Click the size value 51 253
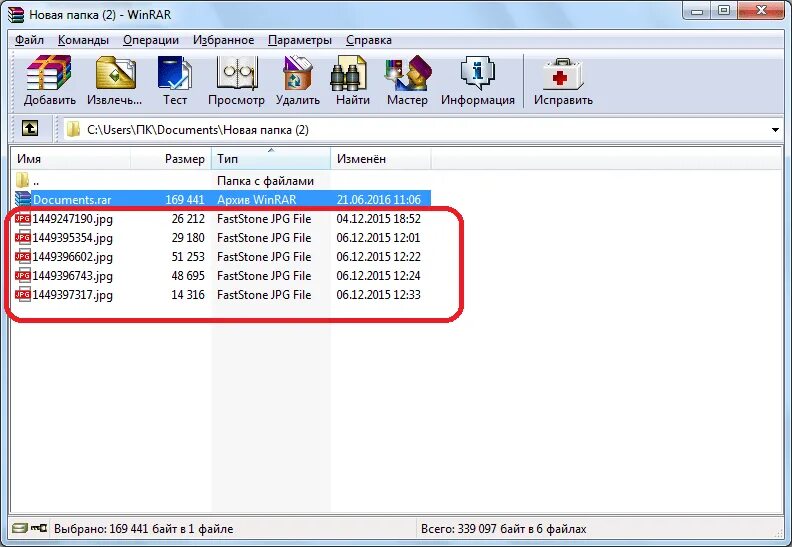 pyautogui.click(x=188, y=257)
